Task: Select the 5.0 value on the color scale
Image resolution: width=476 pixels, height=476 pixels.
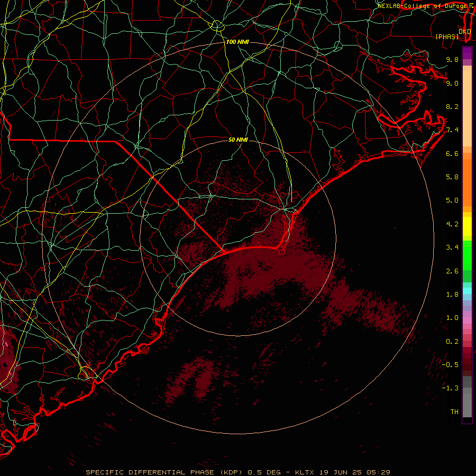Action: coord(452,200)
